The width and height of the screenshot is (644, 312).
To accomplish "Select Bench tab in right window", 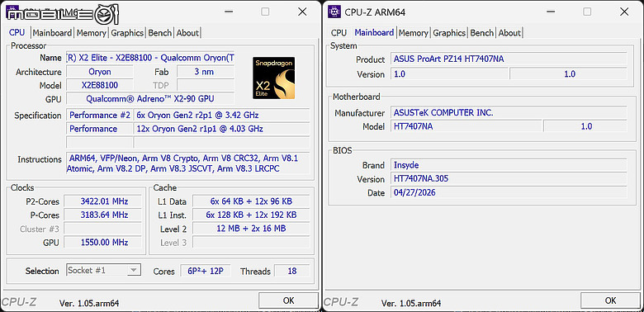I will [x=482, y=33].
